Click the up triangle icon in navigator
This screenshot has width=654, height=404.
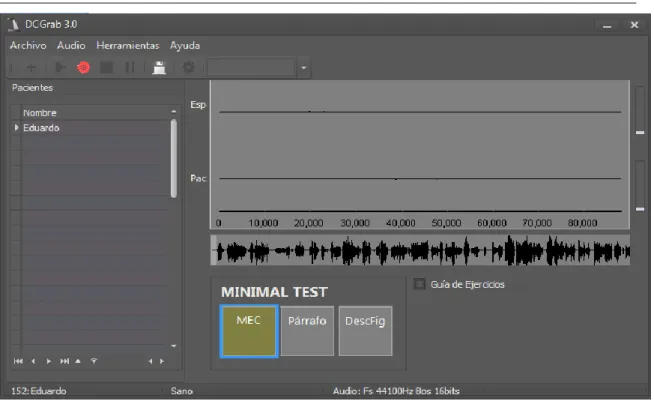pyautogui.click(x=78, y=361)
